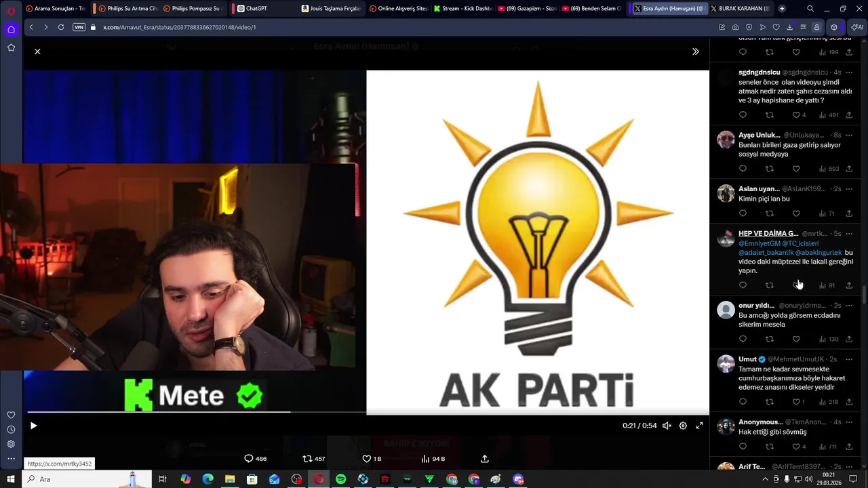This screenshot has height=488, width=868.
Task: Mute the video player sound
Action: [667, 426]
